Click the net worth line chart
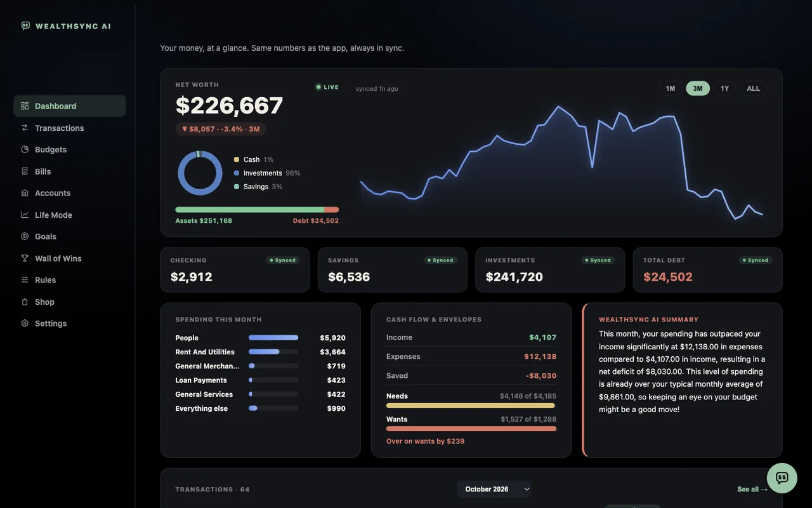Image resolution: width=812 pixels, height=508 pixels. (561, 163)
